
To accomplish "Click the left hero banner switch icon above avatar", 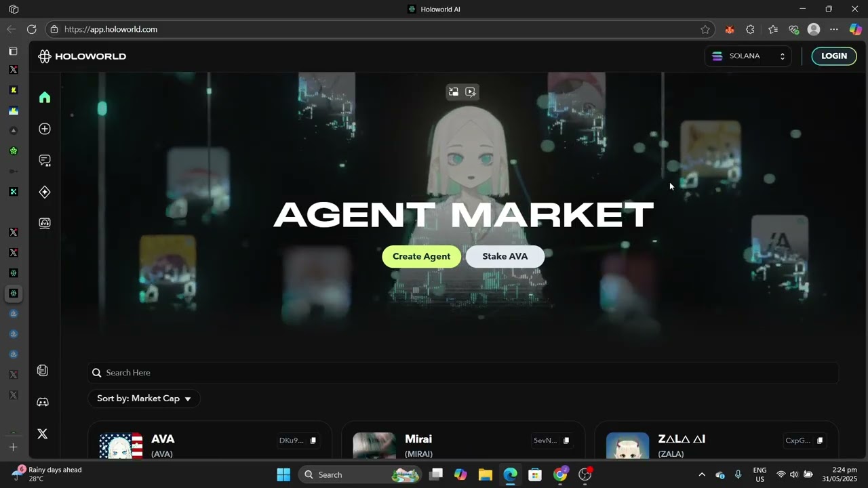I will coord(454,91).
